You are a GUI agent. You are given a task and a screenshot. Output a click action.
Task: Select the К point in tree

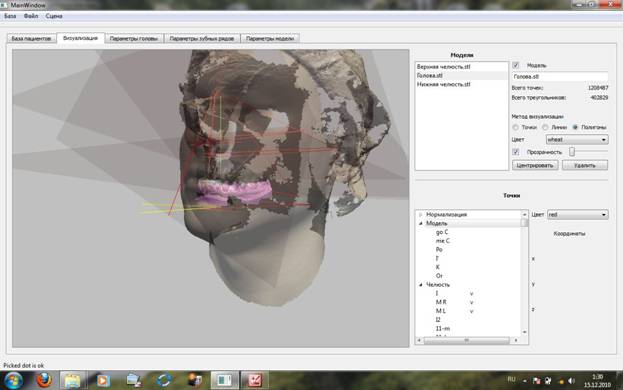coord(437,267)
